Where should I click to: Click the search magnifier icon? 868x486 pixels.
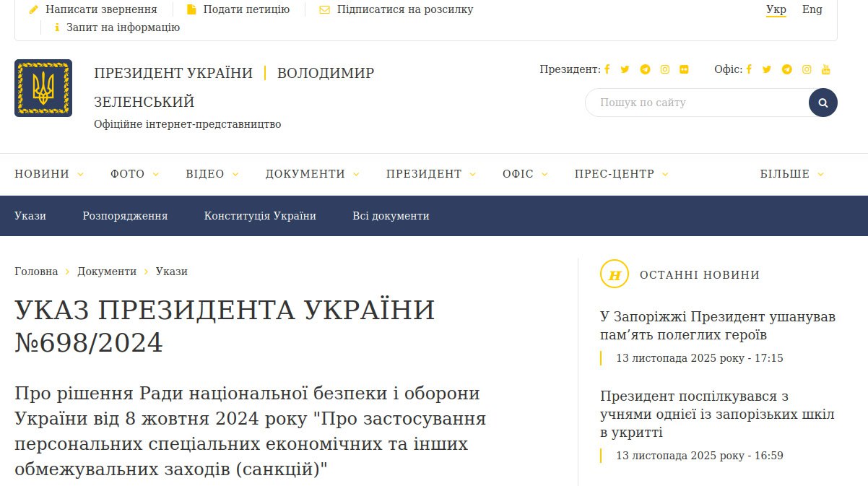(823, 103)
